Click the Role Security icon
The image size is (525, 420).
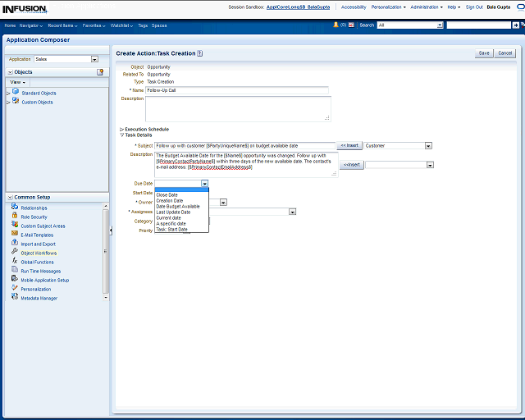(x=15, y=217)
